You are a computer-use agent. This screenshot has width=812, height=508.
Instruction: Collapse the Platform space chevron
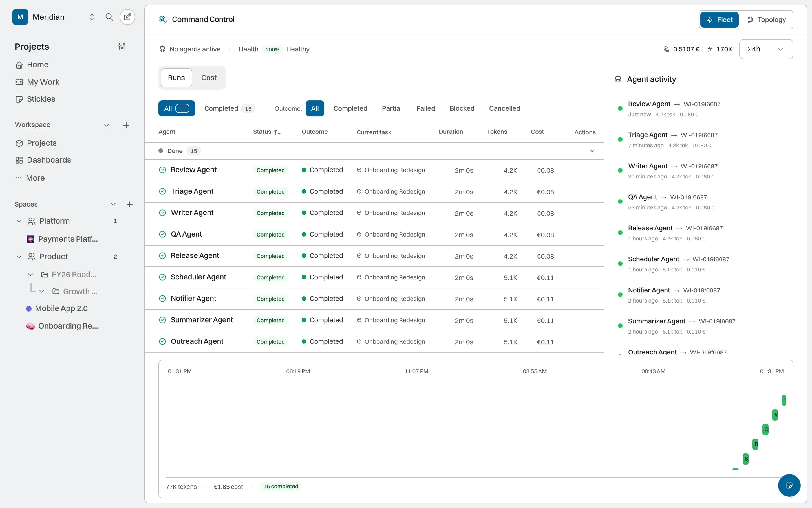[19, 221]
